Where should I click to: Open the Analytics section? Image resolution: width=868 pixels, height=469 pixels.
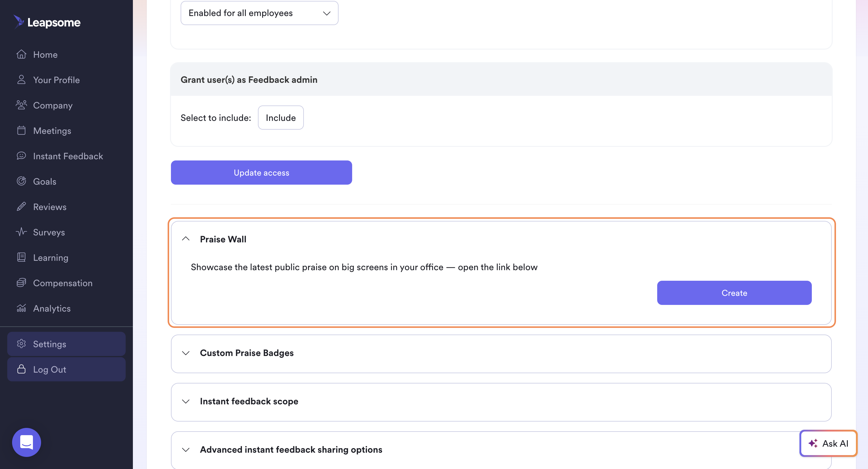[66, 308]
